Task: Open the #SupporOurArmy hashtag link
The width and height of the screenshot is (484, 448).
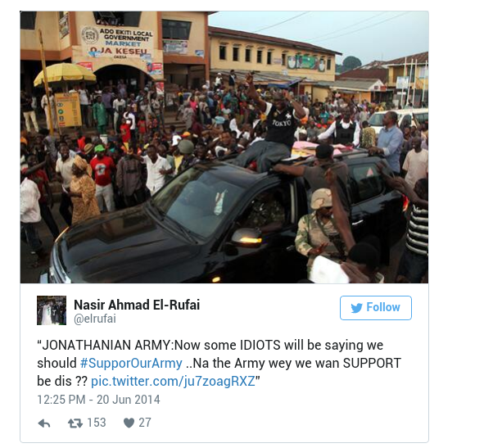Action: pos(131,364)
